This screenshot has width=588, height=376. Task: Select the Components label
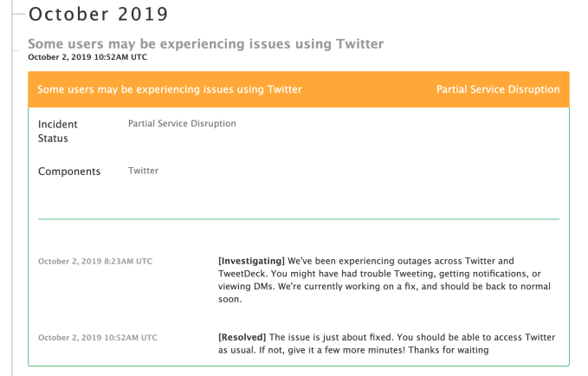click(x=69, y=172)
